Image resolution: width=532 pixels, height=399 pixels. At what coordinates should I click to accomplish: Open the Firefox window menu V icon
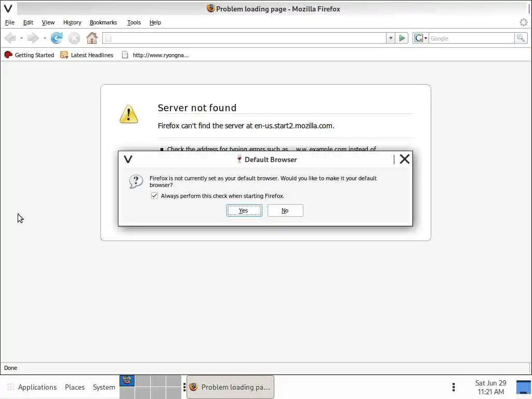pyautogui.click(x=8, y=8)
